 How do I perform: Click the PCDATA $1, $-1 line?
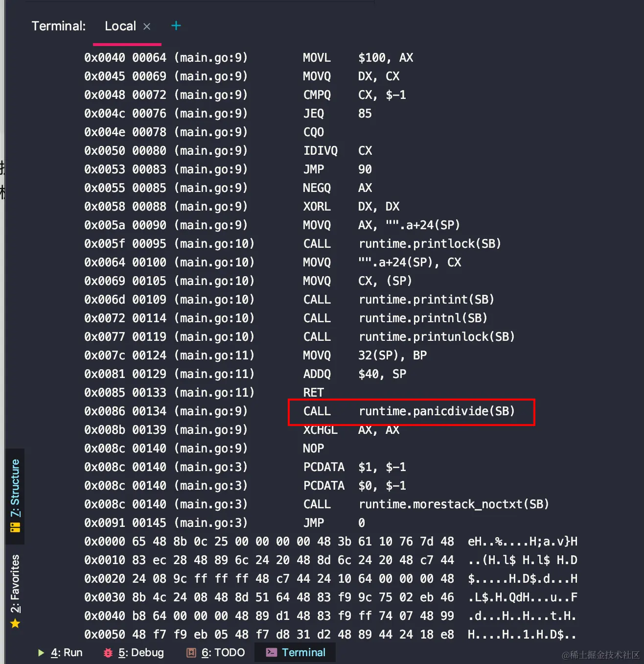(x=355, y=467)
